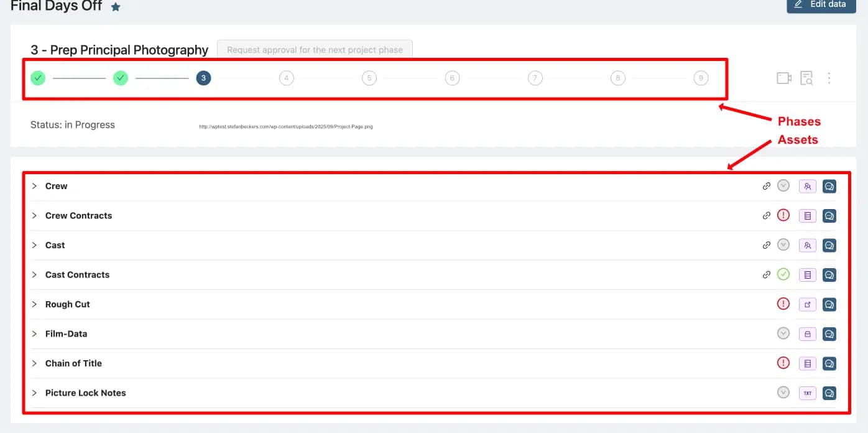Click the red warning status on Chain of Title
The height and width of the screenshot is (433, 868).
tap(783, 363)
